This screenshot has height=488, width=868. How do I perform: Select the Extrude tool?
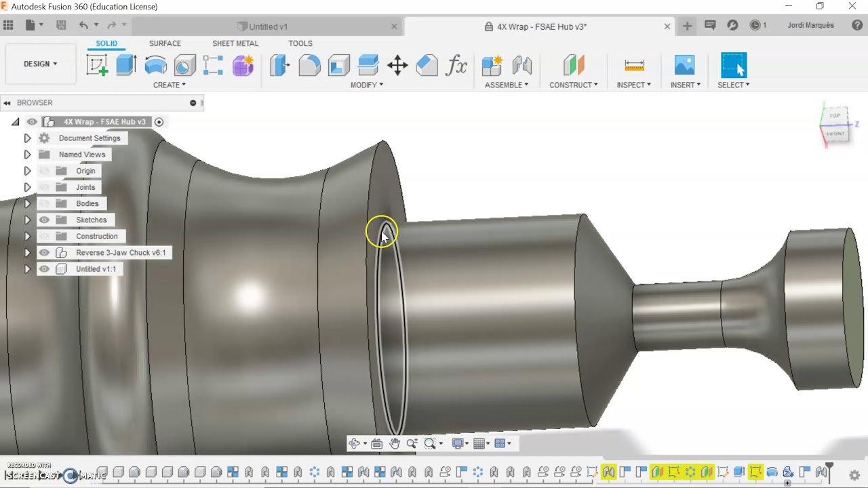pos(126,65)
